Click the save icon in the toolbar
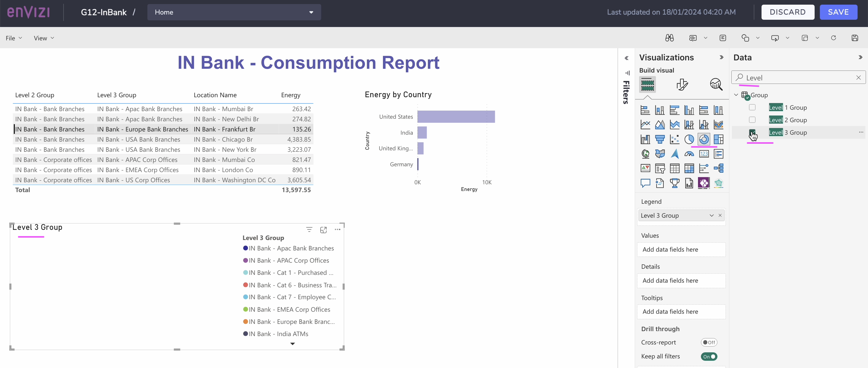Screen dimensions: 868x368 coord(856,38)
